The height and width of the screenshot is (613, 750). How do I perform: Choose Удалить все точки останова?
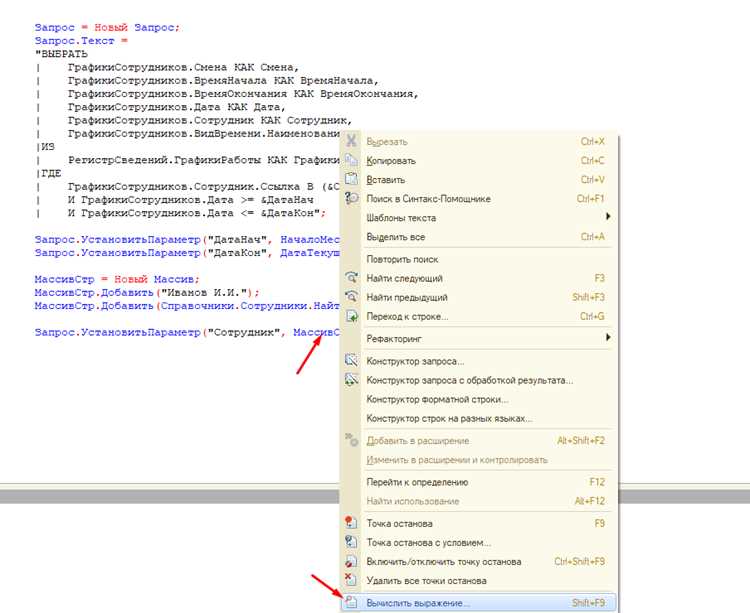(x=478, y=581)
